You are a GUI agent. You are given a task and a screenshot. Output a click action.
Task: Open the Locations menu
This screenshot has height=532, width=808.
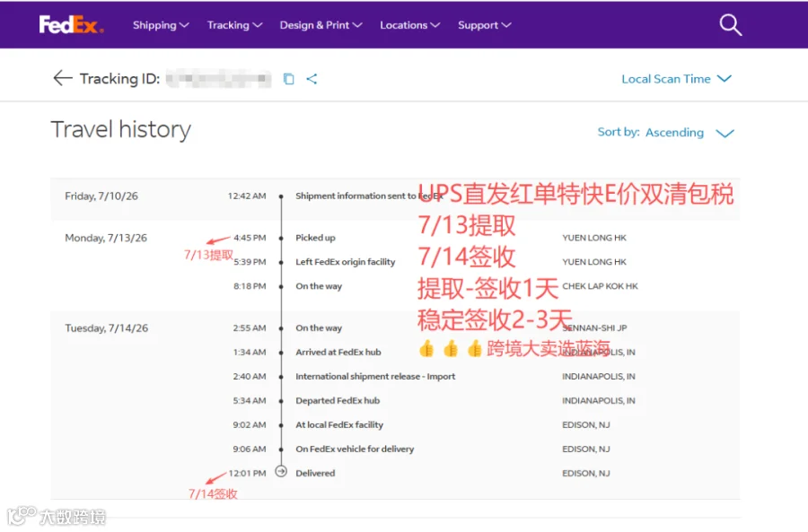409,25
